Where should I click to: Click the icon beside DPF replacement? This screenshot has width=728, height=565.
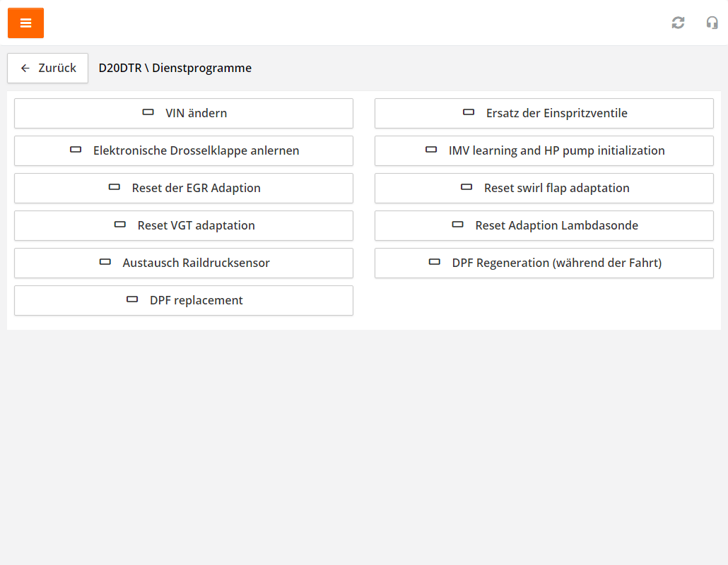(132, 299)
